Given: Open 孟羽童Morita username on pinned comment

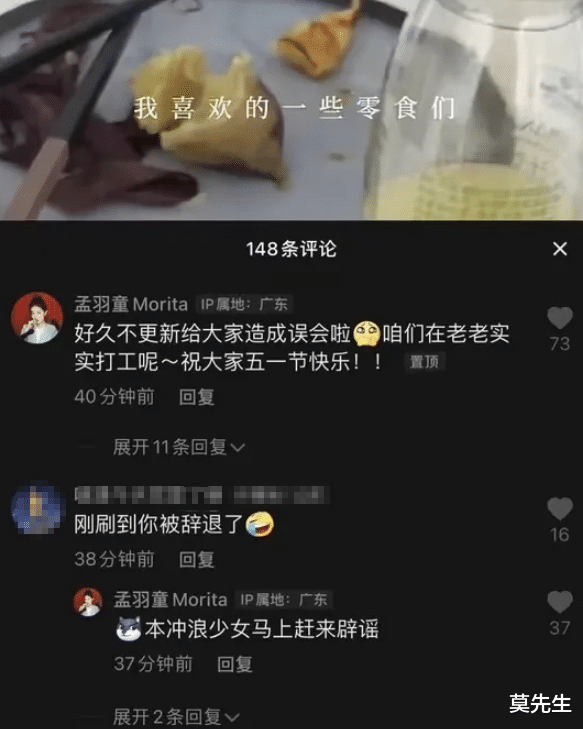Looking at the screenshot, I should tap(131, 305).
